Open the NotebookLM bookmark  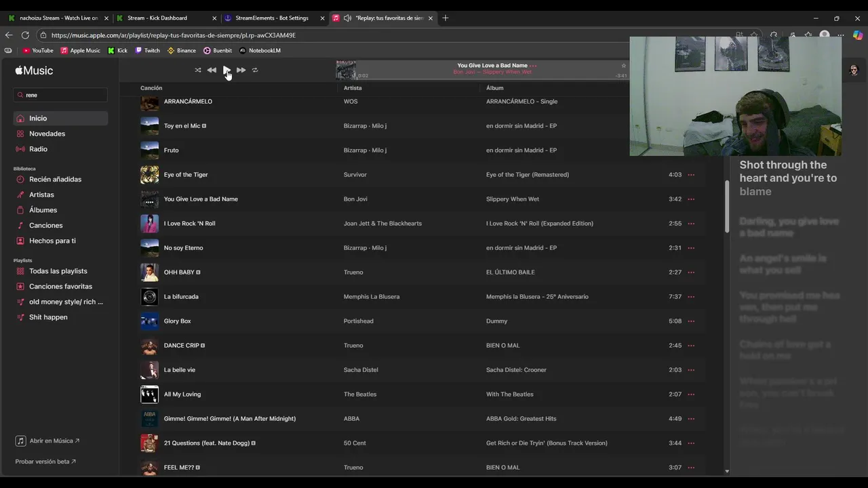(260, 50)
